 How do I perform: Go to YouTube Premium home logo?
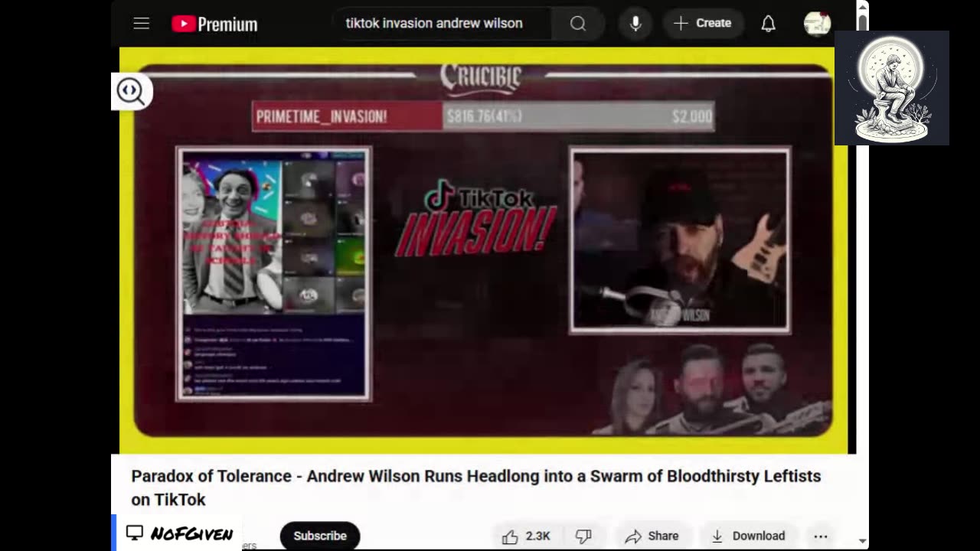[214, 24]
